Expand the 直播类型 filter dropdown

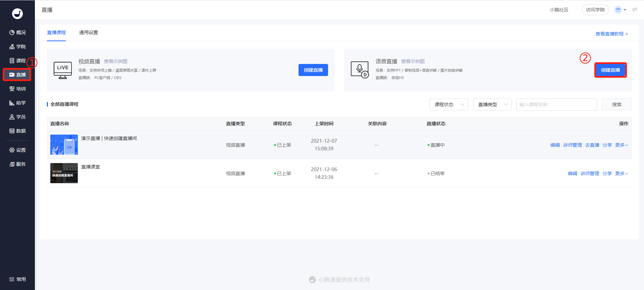pos(492,104)
